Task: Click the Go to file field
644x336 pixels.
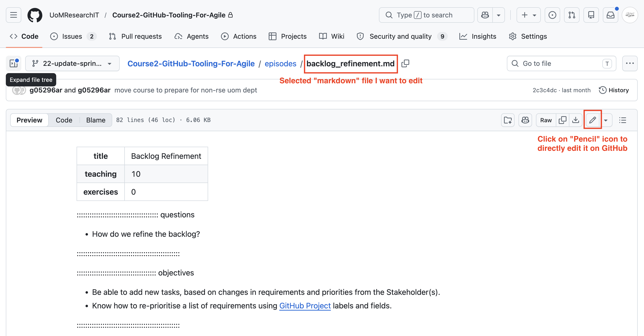Action: coord(561,63)
